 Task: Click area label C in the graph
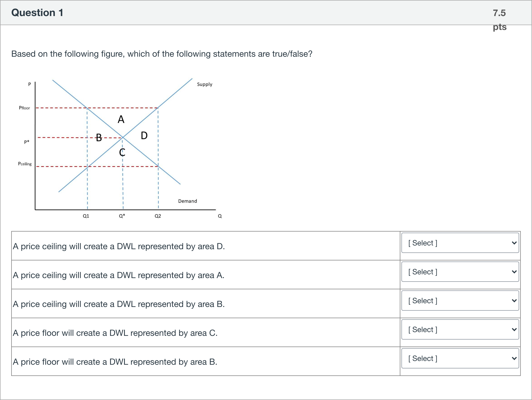tap(122, 152)
